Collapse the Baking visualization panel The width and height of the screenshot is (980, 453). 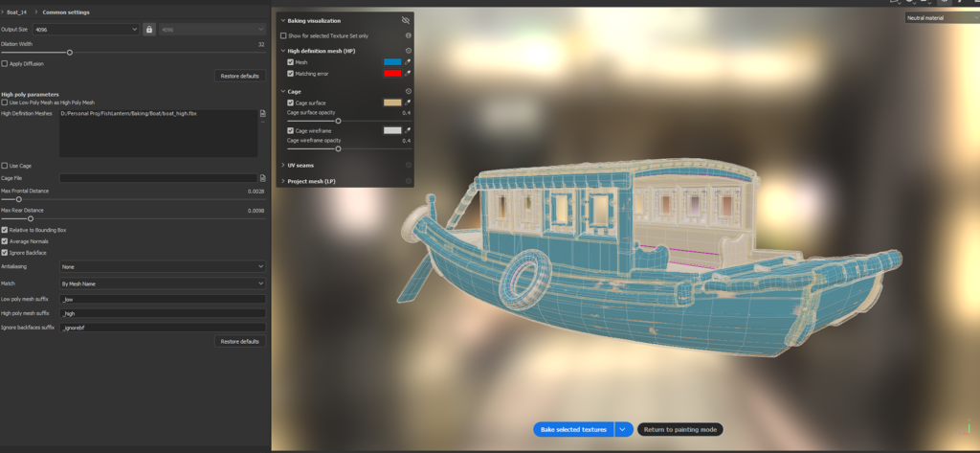click(282, 21)
